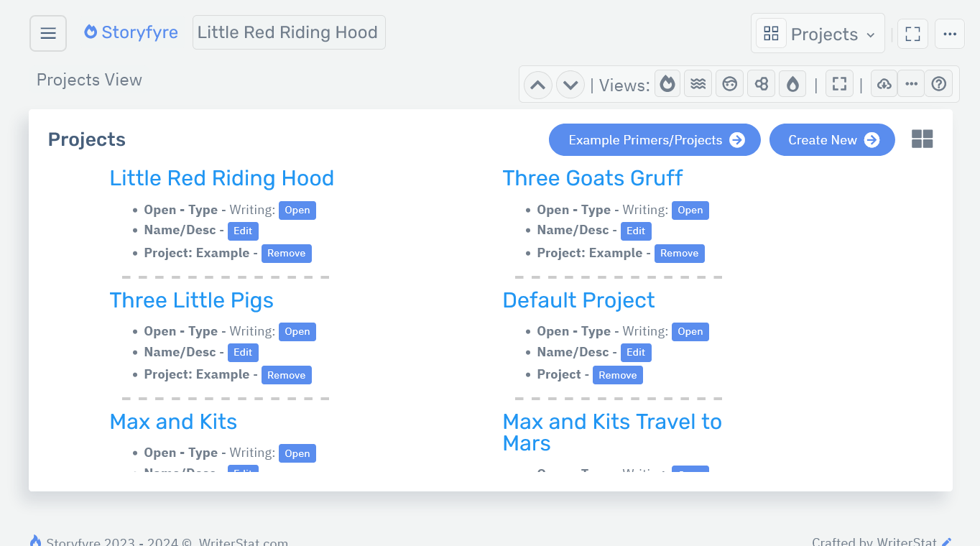Viewport: 980px width, 546px height.
Task: Collapse the view with the up chevron
Action: (537, 84)
